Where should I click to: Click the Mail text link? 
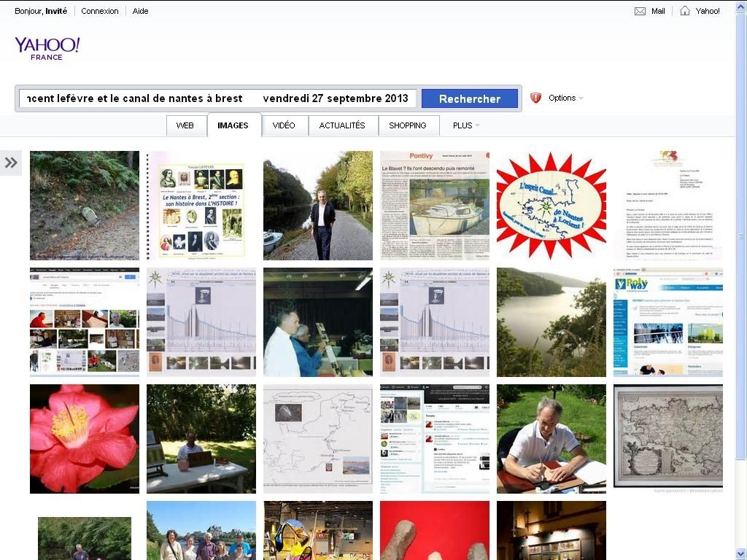658,11
